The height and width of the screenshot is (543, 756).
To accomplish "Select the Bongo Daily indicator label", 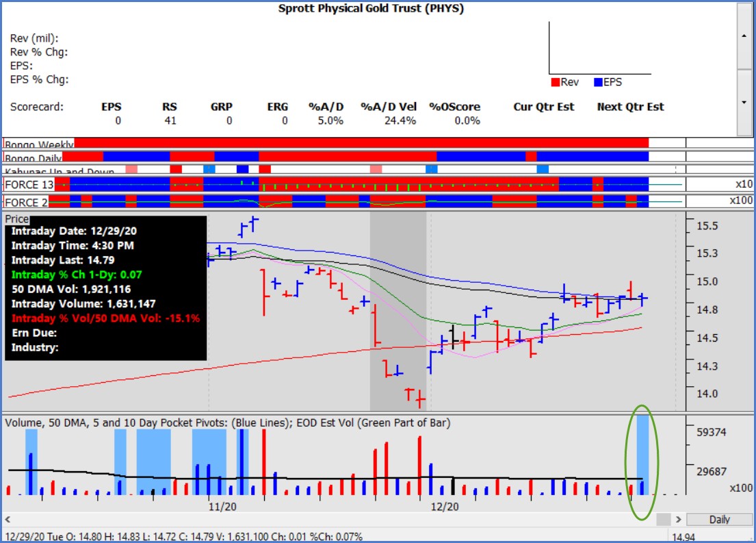I will tap(34, 157).
